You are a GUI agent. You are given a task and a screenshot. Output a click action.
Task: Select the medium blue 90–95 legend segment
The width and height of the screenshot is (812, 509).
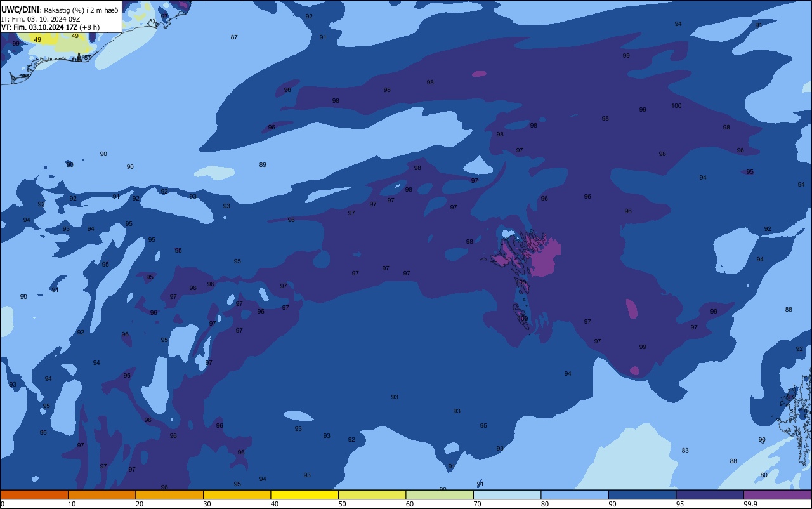pyautogui.click(x=642, y=494)
